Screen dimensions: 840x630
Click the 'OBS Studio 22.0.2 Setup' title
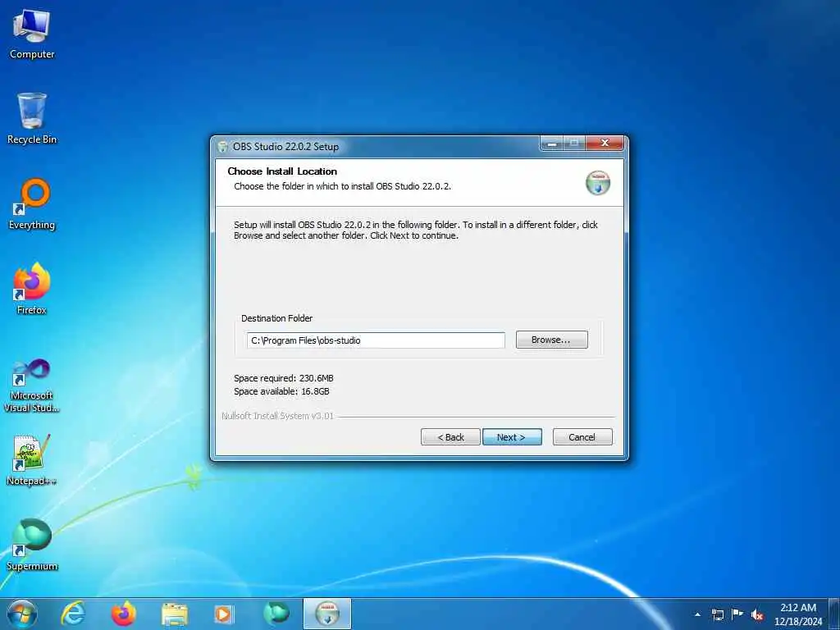(x=285, y=146)
